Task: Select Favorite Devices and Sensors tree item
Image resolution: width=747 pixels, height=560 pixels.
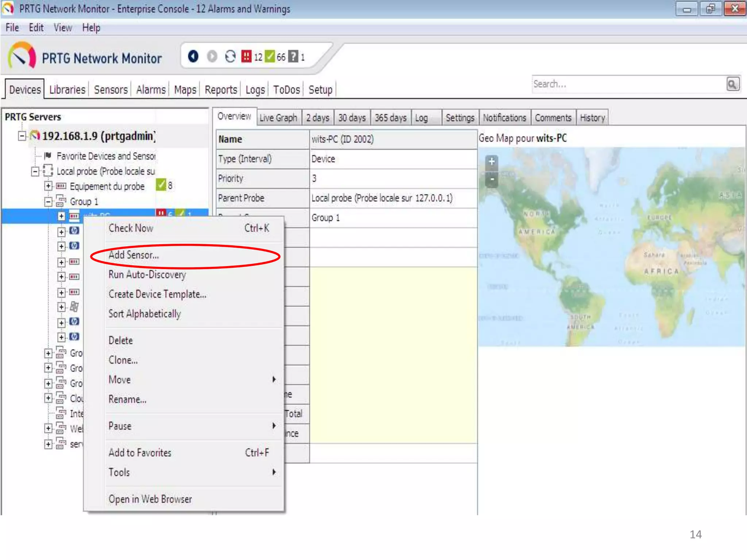Action: click(x=106, y=156)
